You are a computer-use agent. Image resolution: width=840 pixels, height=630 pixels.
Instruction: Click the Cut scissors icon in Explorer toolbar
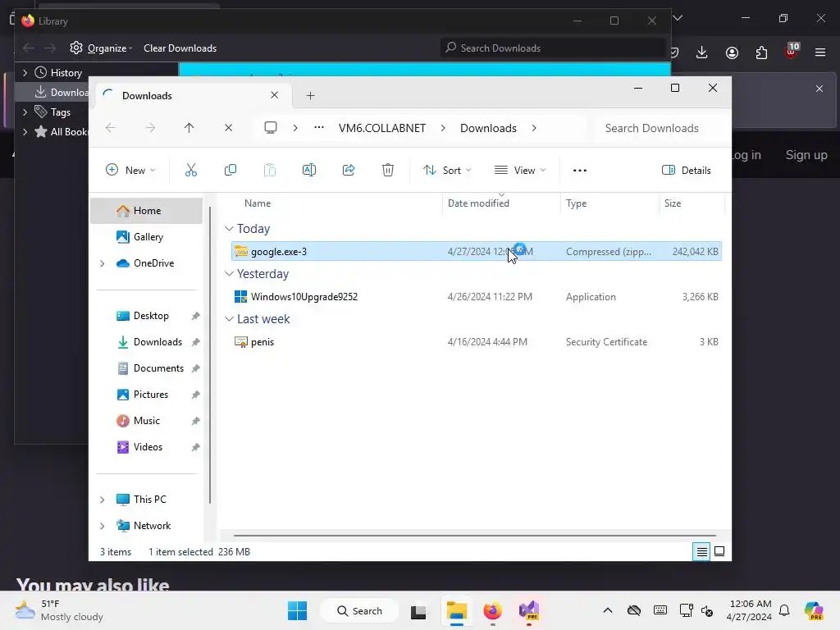[x=190, y=171]
